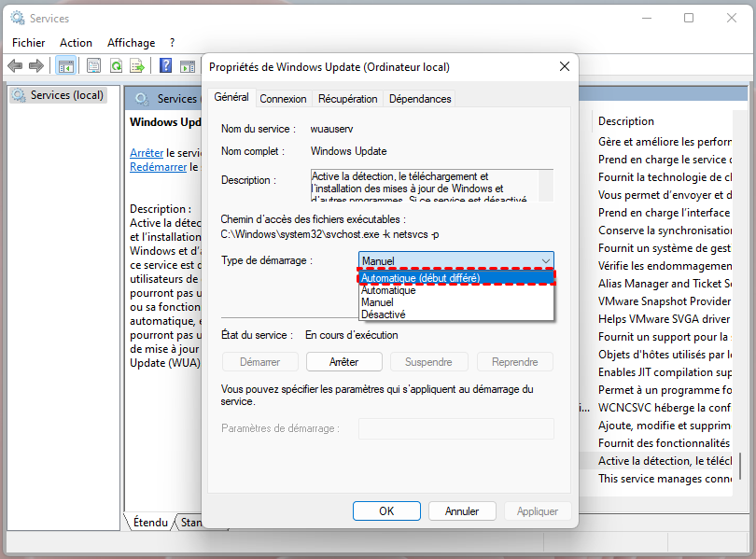The width and height of the screenshot is (756, 559).
Task: Select row 'This service manages conn'
Action: pyautogui.click(x=665, y=479)
